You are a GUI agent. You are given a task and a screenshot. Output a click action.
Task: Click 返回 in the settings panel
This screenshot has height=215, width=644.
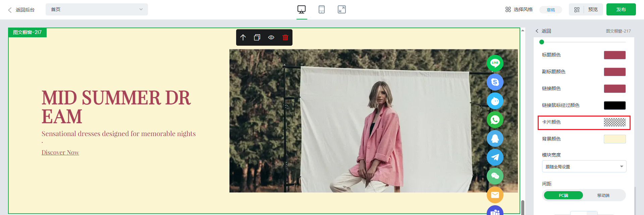pyautogui.click(x=543, y=31)
